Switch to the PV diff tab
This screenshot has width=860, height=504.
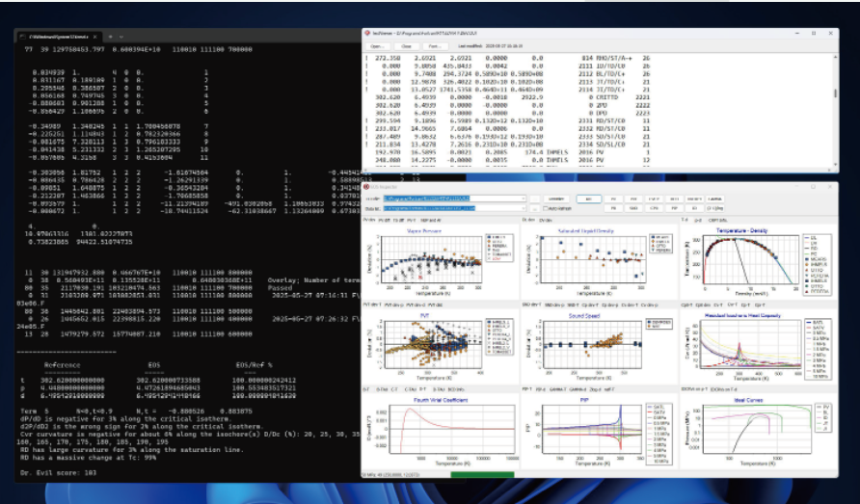385,221
